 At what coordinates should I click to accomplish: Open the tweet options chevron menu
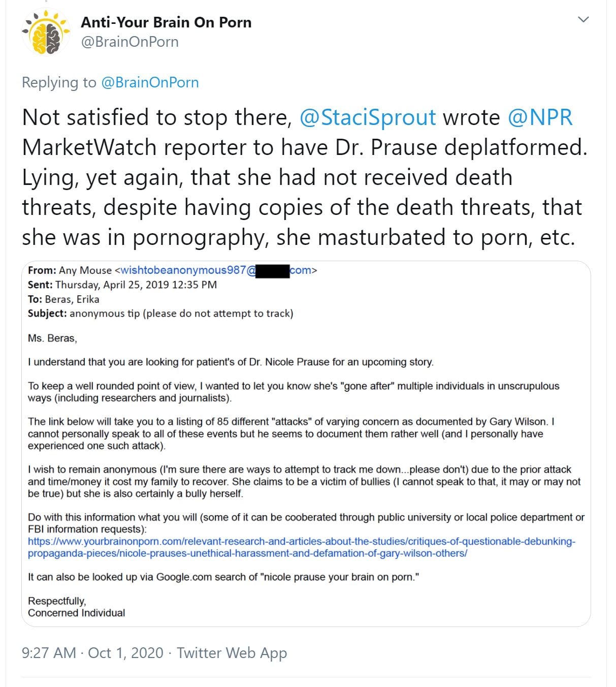(583, 20)
